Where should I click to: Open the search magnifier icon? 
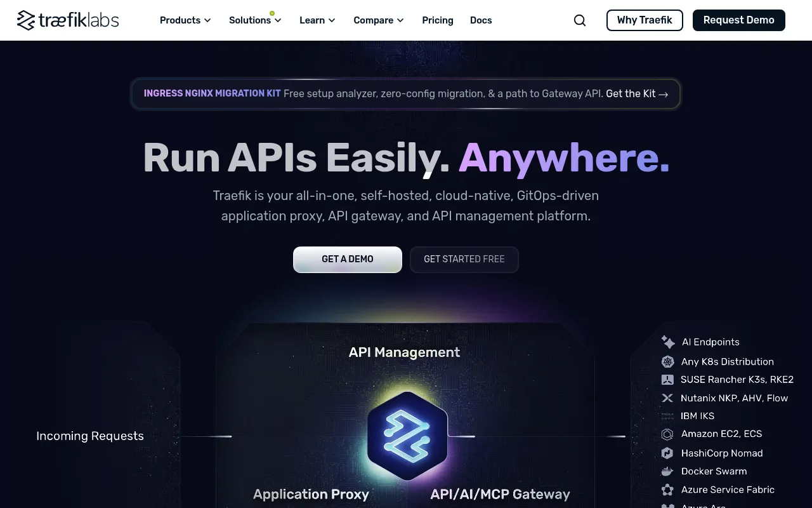580,20
